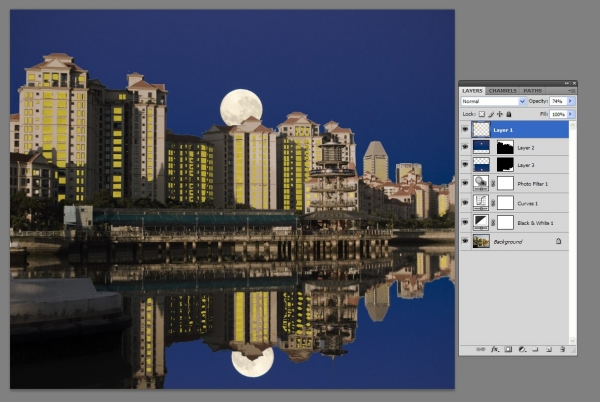Click the Curves 1 adjustment icon
Viewport: 600px width, 402px height.
481,203
